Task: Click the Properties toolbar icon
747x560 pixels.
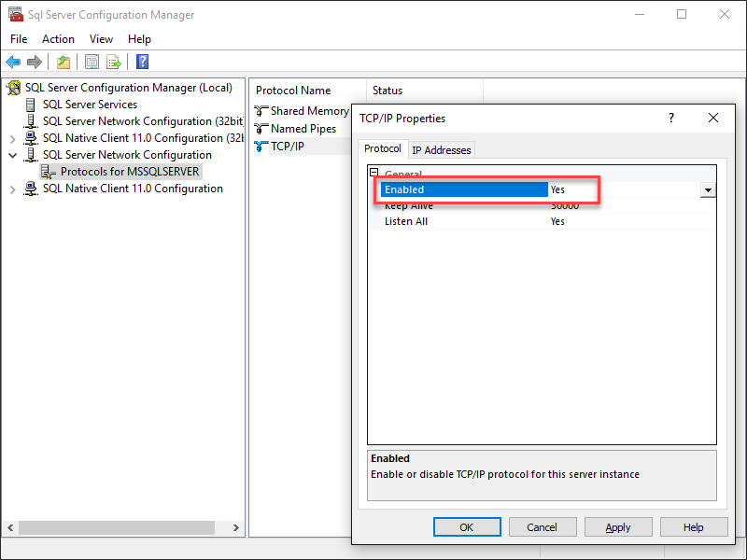Action: (x=92, y=62)
